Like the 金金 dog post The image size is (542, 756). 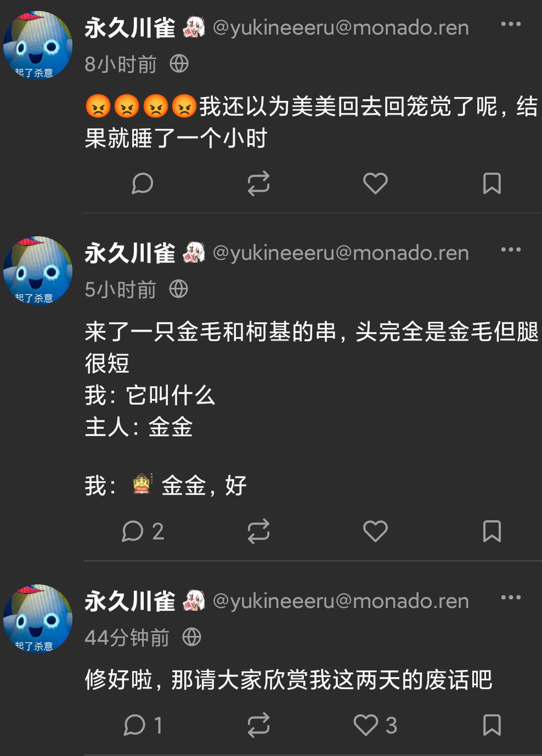tap(376, 531)
